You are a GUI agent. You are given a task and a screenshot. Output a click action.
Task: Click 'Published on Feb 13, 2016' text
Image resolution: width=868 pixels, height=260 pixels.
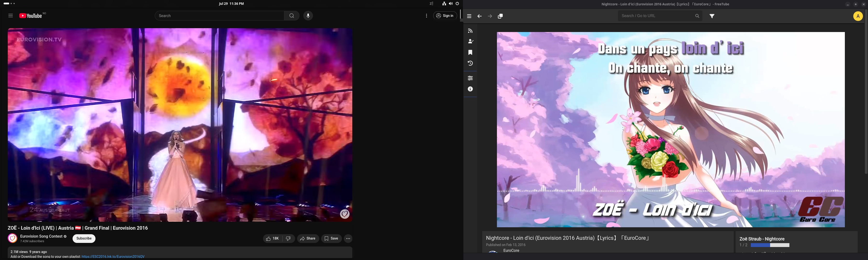[505, 245]
